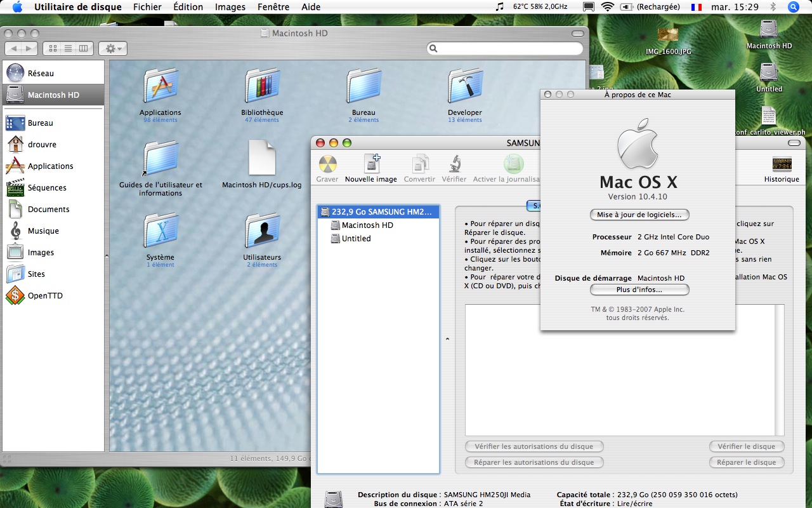Click the Réparer le disque button
Viewport: 812px width, 508px height.
point(747,462)
